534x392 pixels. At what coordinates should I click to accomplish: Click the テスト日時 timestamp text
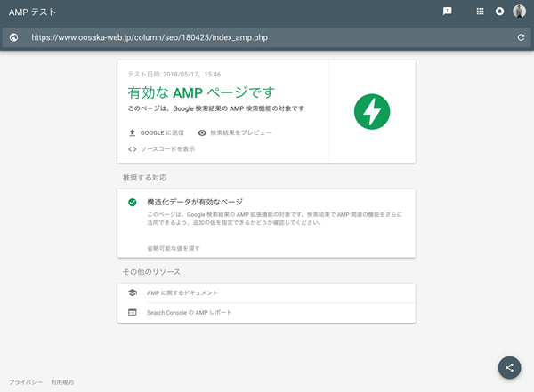pos(174,74)
